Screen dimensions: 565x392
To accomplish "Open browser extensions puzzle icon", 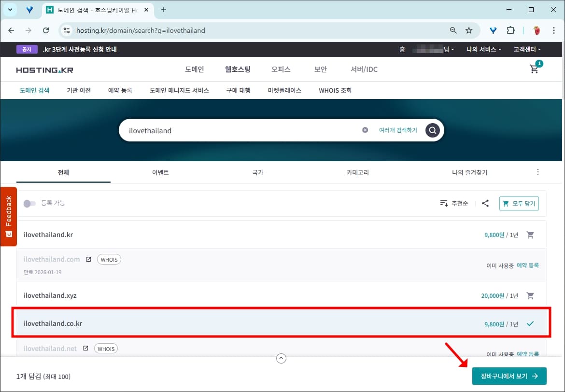I will [510, 30].
